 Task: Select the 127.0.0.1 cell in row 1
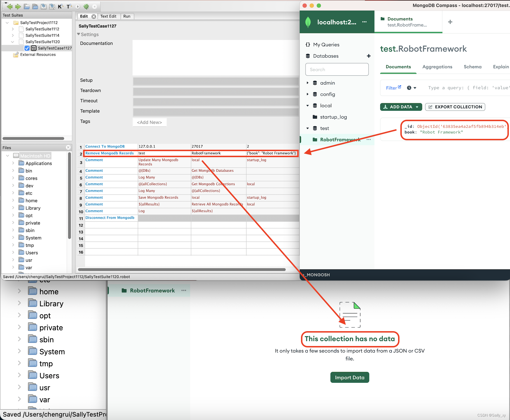click(164, 147)
